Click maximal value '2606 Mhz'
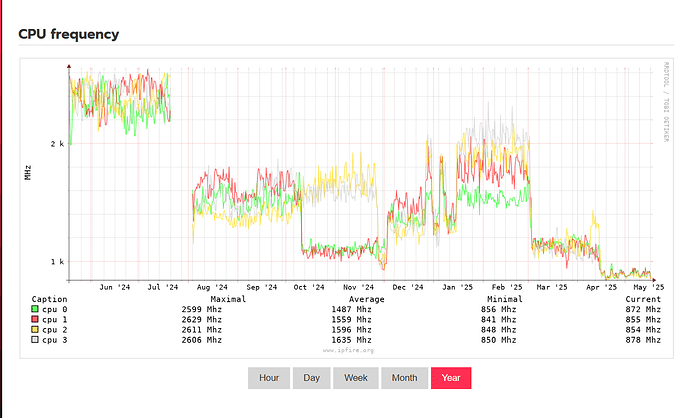690x418 pixels. [202, 340]
